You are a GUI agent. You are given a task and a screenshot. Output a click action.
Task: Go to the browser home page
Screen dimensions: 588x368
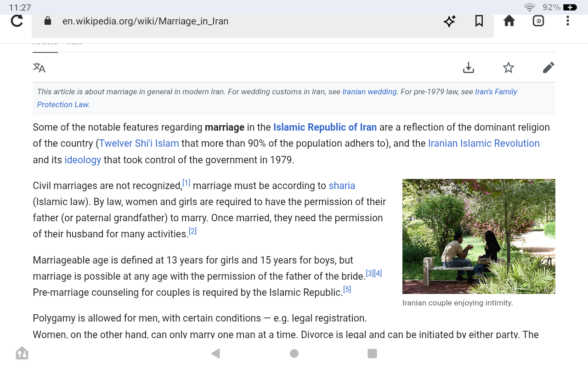pyautogui.click(x=509, y=21)
